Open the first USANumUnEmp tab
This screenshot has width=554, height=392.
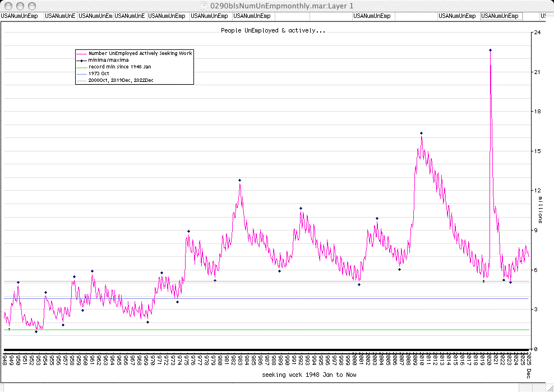[x=21, y=16]
